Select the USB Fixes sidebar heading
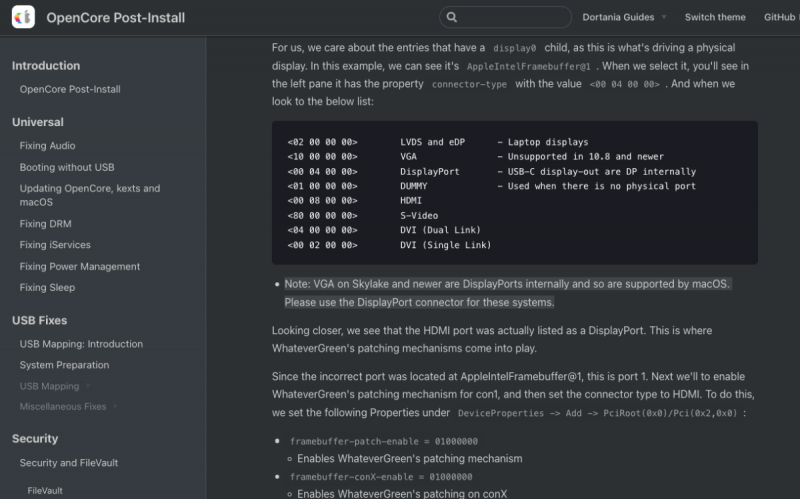 point(39,320)
